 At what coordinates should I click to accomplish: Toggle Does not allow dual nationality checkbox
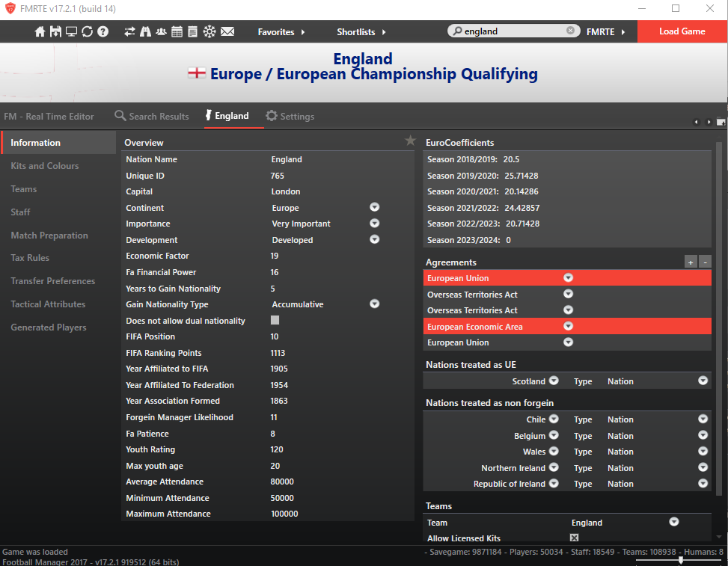(275, 320)
